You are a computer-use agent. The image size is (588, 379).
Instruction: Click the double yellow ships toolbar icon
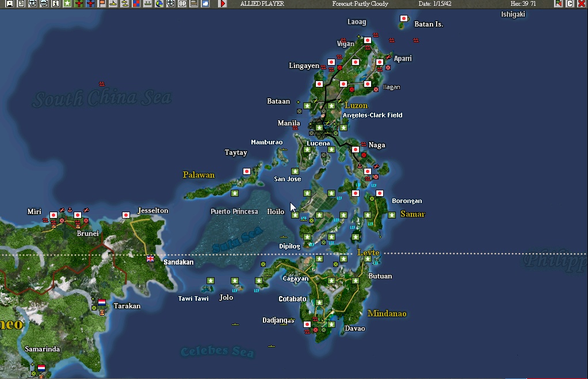point(125,3)
